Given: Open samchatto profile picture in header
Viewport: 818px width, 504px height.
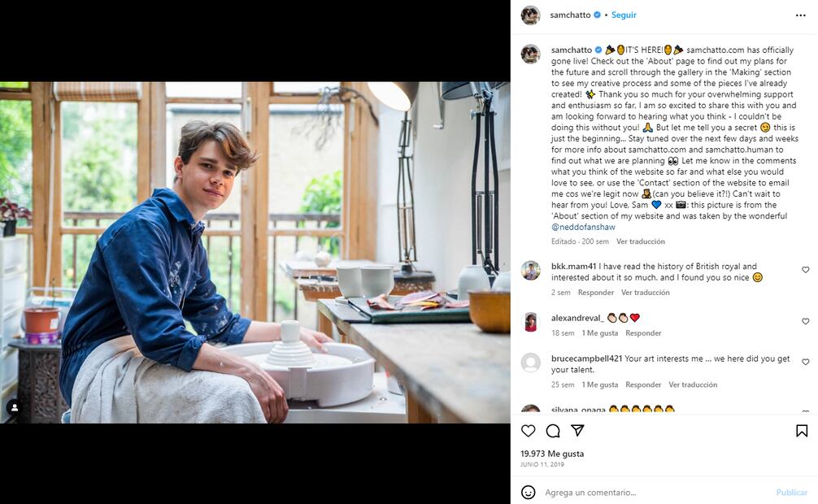Looking at the screenshot, I should tap(530, 15).
